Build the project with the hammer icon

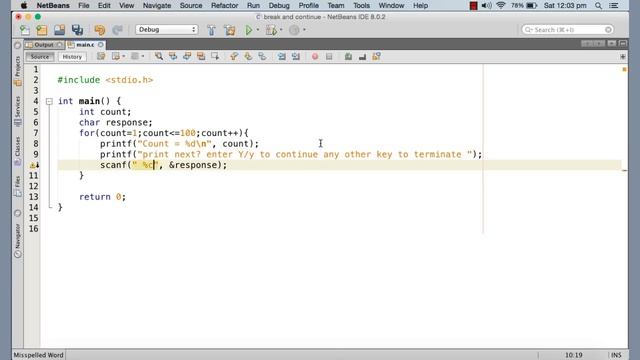211,30
